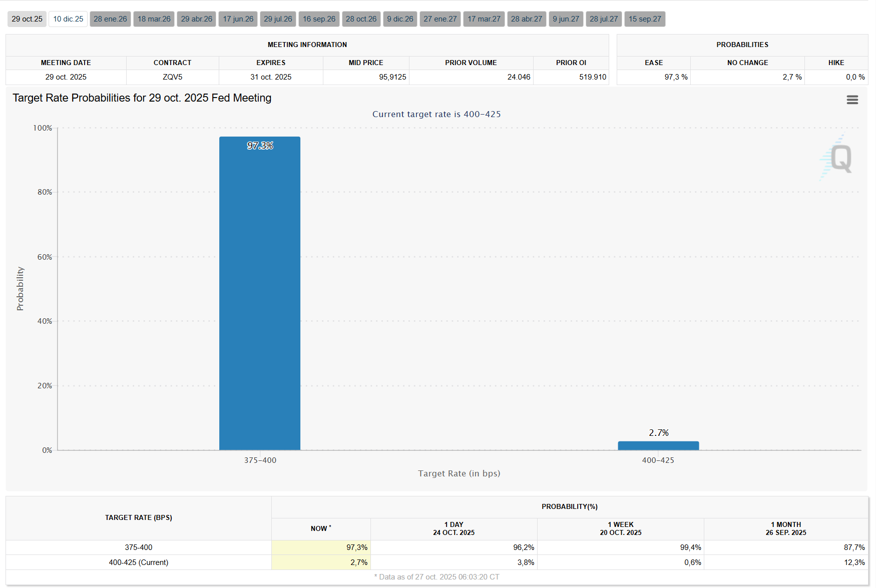Select the 28 abr.27 tab

[526, 19]
